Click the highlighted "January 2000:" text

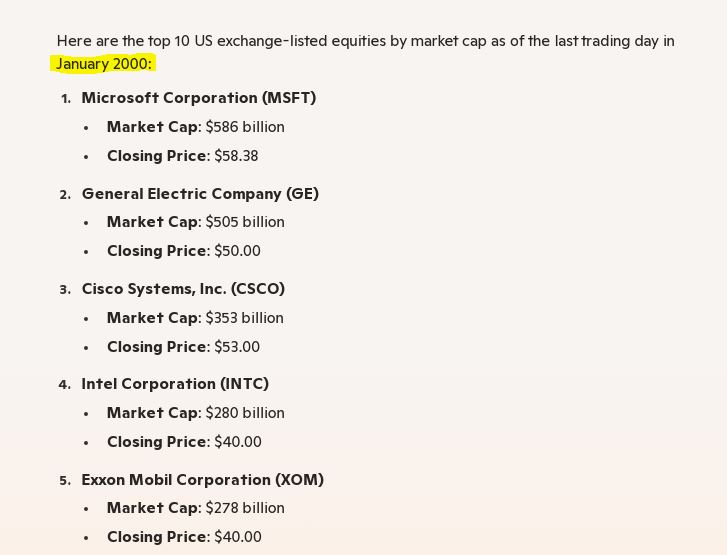click(x=104, y=64)
